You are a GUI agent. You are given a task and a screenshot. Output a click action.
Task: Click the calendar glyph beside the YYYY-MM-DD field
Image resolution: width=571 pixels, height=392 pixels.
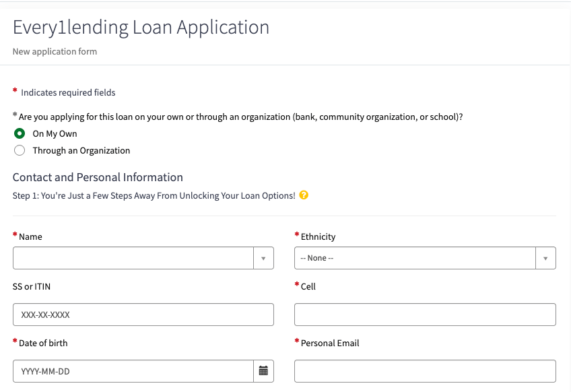pyautogui.click(x=263, y=371)
